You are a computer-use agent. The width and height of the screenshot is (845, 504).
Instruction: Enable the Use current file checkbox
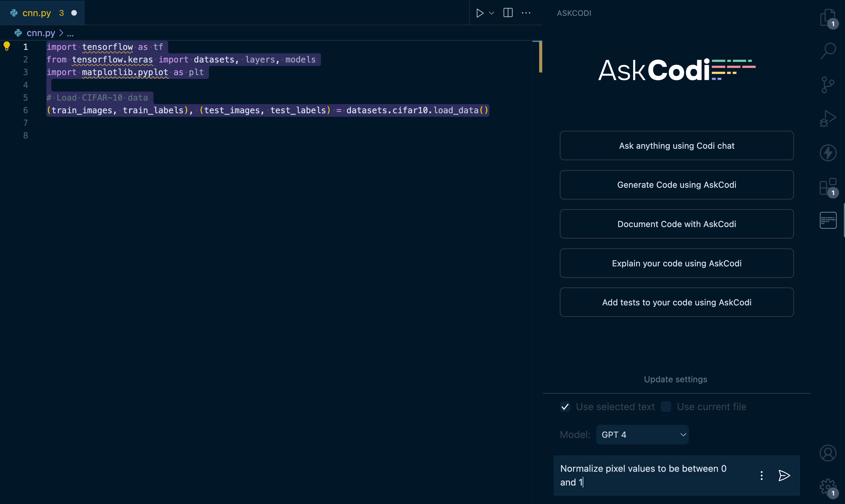666,407
